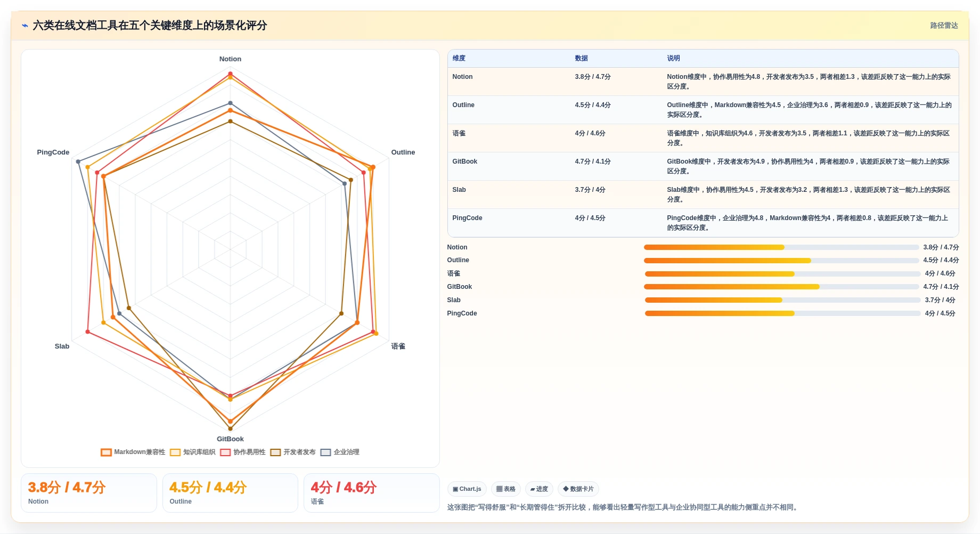Open the Notion 3.8分 / 4.7分 data card
This screenshot has height=534, width=980.
click(x=89, y=493)
